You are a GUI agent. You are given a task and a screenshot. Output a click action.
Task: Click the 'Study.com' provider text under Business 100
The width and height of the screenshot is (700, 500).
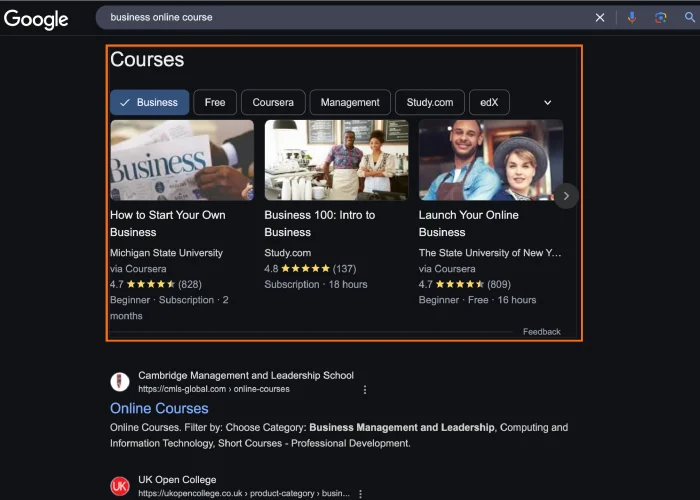(288, 253)
